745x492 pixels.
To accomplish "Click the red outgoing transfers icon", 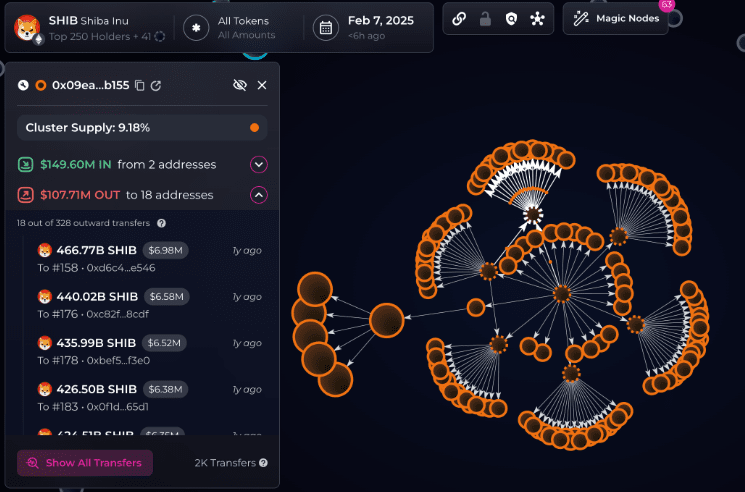I will (x=25, y=195).
